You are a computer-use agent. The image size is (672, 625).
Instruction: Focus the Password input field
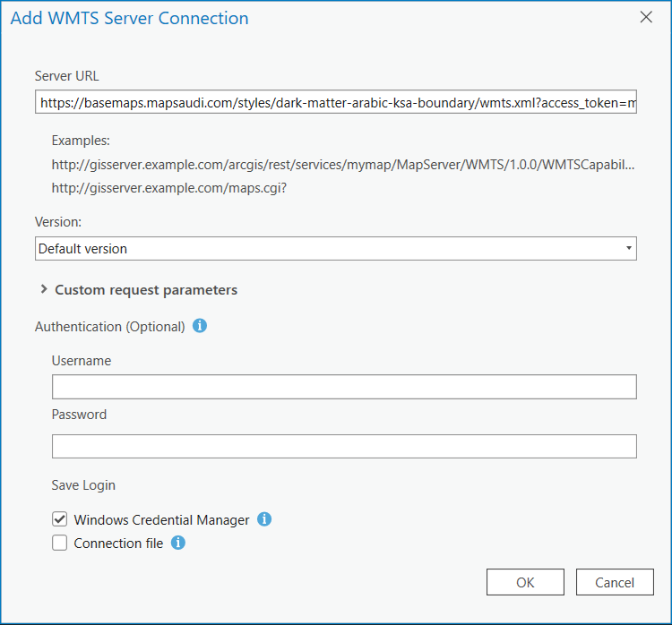pos(344,446)
